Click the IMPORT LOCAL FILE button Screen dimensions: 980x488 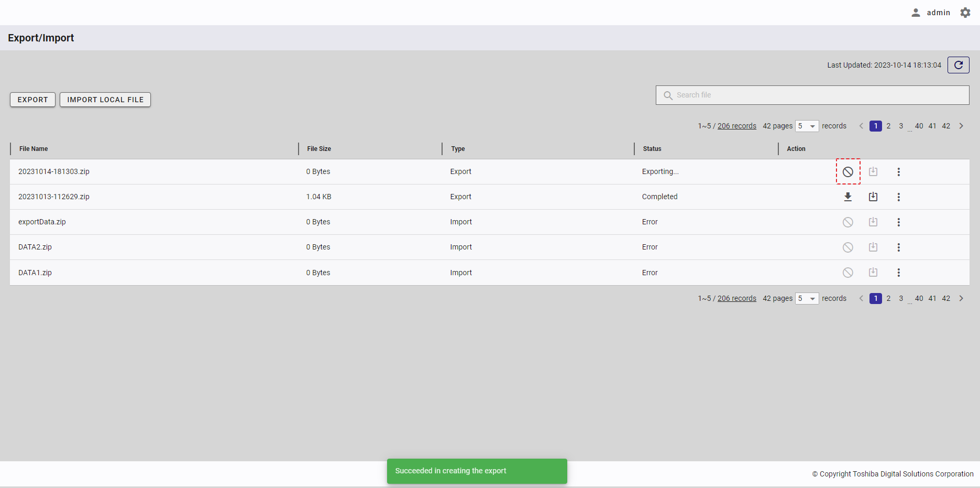click(x=105, y=100)
